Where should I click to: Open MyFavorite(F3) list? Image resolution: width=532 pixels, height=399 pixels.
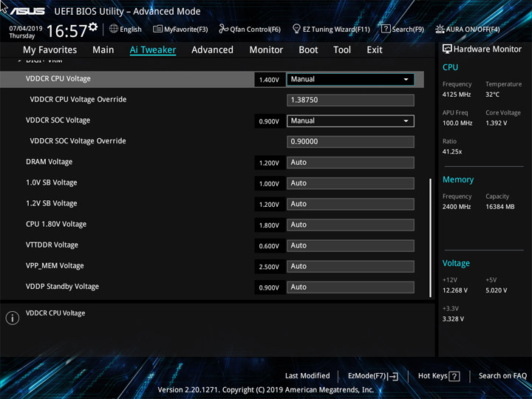point(180,29)
